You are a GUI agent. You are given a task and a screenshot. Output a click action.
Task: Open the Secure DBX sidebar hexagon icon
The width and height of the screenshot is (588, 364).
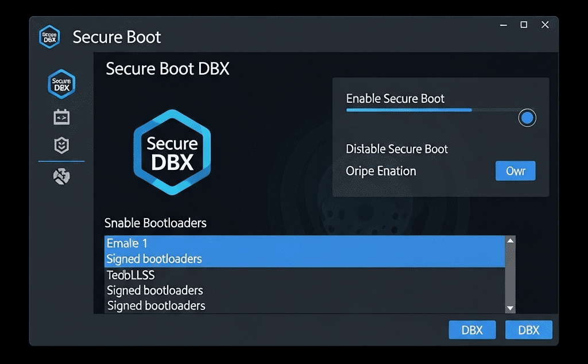[61, 84]
